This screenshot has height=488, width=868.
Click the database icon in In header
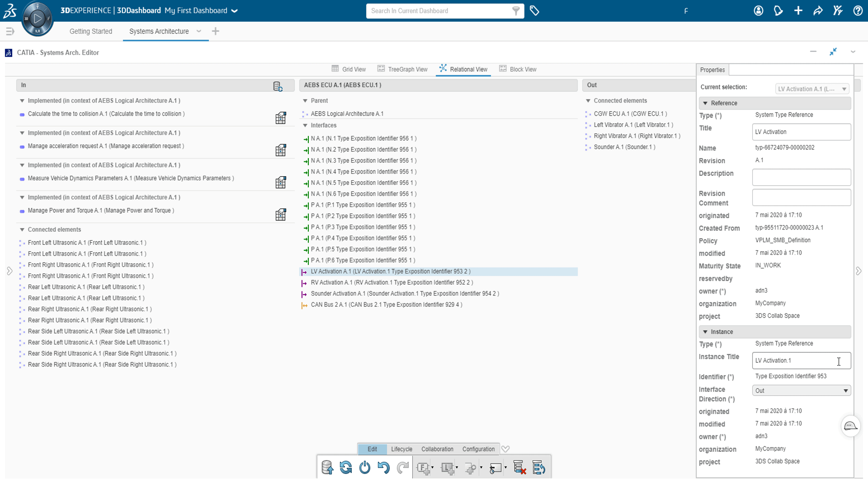click(x=278, y=86)
